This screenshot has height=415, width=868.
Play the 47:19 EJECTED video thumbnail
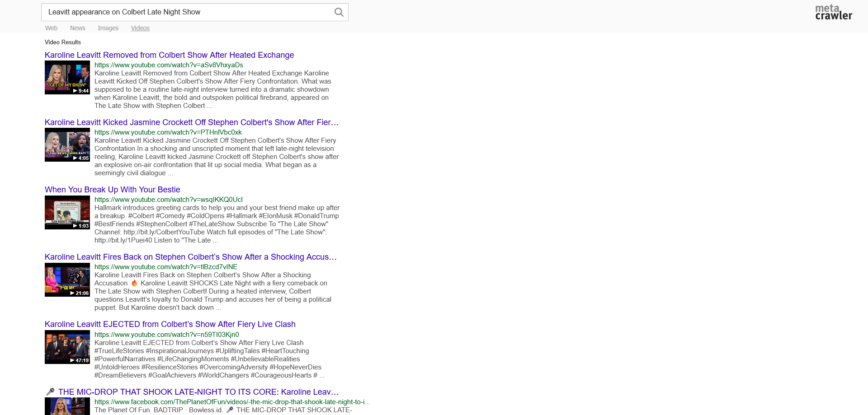pos(67,347)
